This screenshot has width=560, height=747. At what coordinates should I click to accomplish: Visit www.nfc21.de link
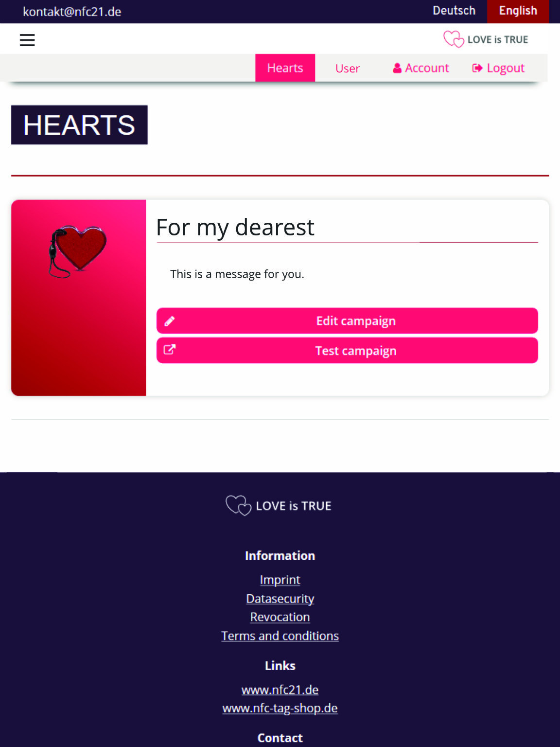(x=280, y=690)
